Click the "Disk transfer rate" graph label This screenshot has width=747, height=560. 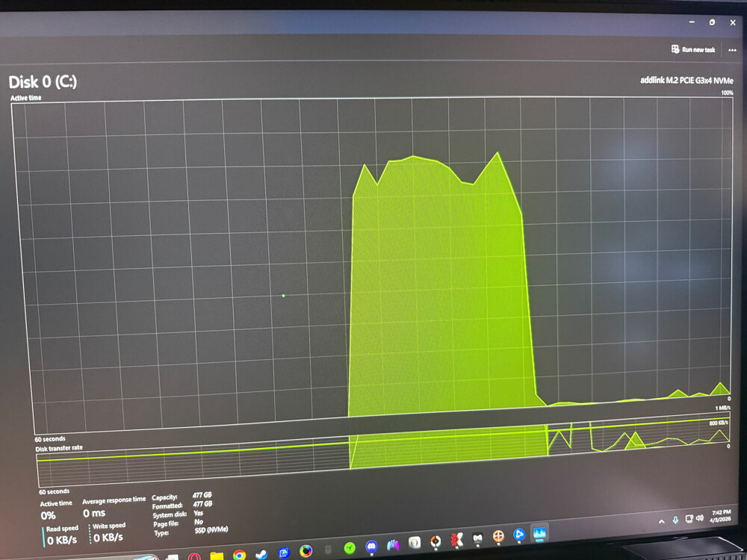tap(59, 448)
